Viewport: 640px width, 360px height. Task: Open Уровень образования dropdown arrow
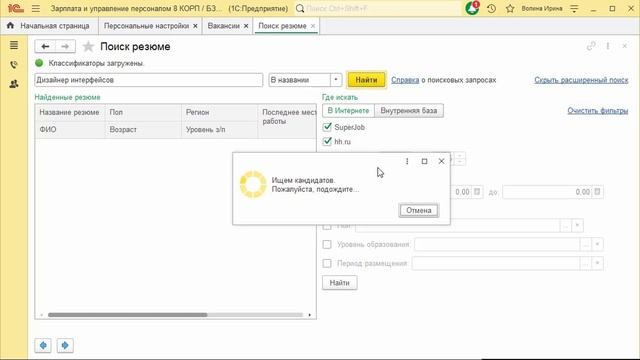tap(597, 244)
